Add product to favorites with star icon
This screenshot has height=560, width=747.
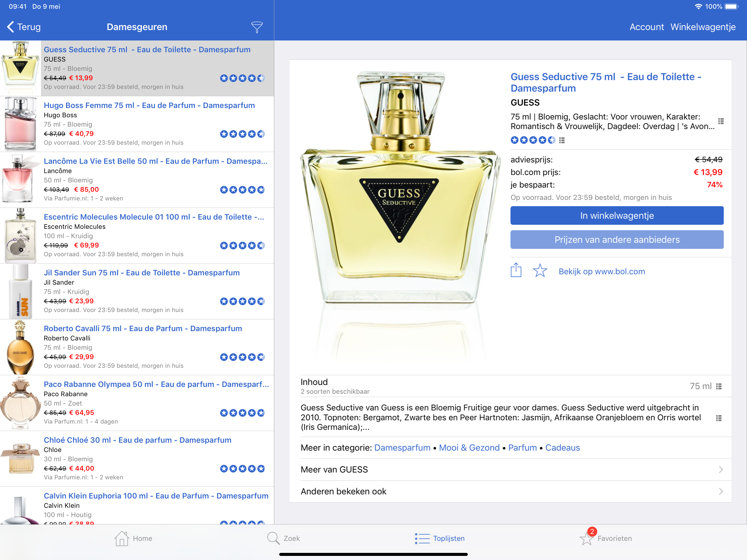pyautogui.click(x=540, y=270)
